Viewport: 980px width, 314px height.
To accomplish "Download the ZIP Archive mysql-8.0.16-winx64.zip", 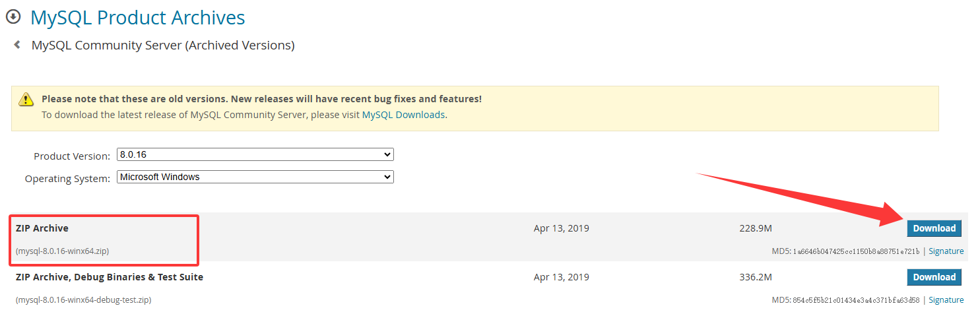I will point(934,228).
